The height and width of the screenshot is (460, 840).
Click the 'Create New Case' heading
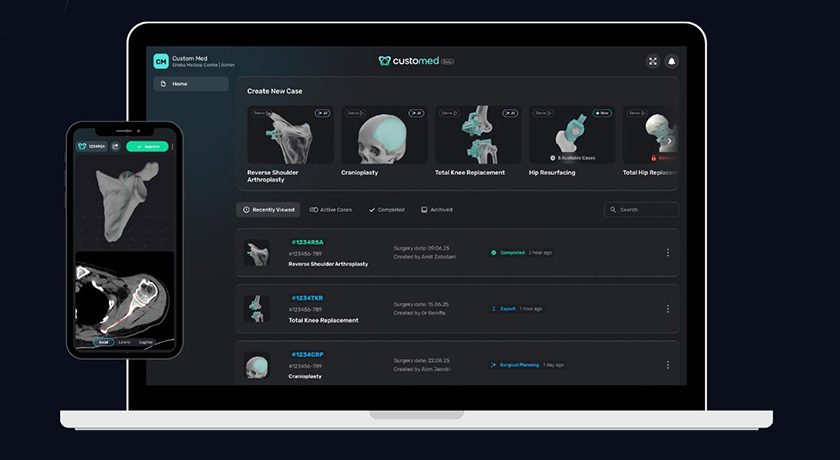tap(274, 91)
